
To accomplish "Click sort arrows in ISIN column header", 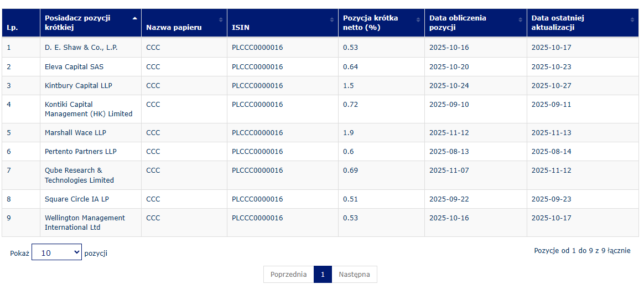I will 332,19.
